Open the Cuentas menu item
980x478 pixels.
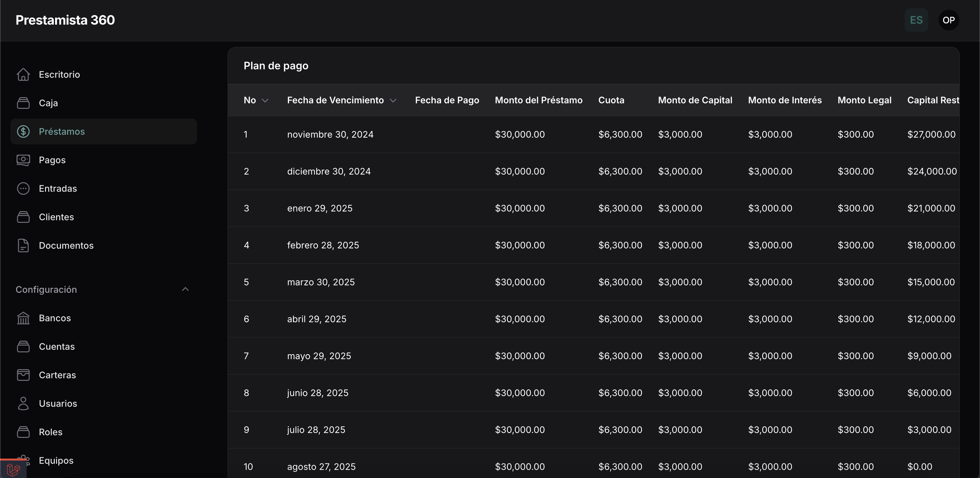click(x=57, y=347)
